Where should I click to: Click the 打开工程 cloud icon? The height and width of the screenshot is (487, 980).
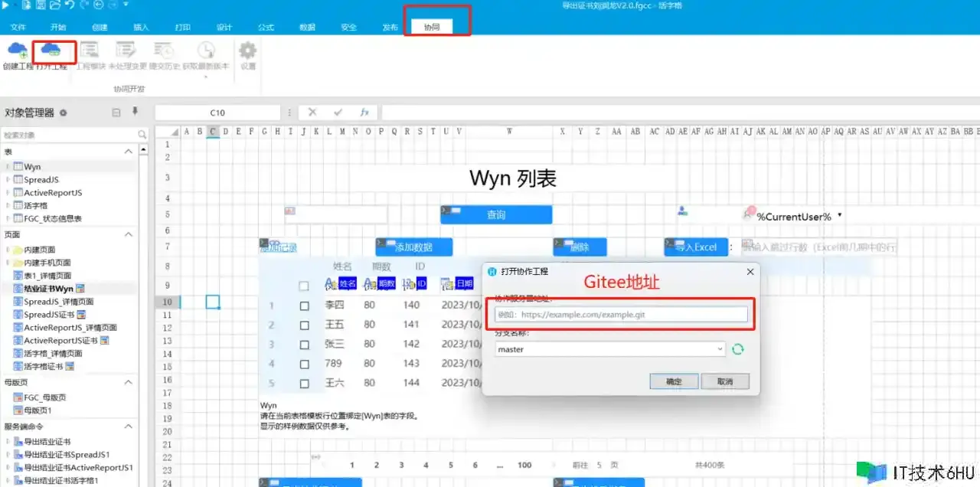point(51,51)
